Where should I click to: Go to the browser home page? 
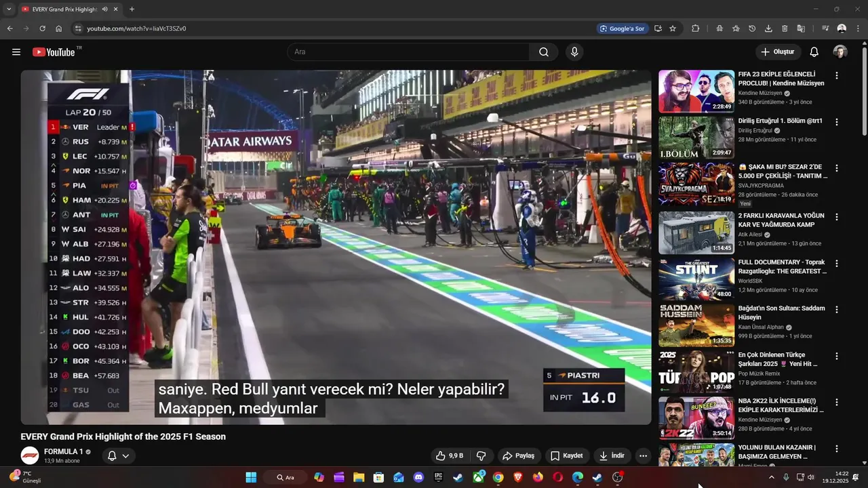coord(58,28)
